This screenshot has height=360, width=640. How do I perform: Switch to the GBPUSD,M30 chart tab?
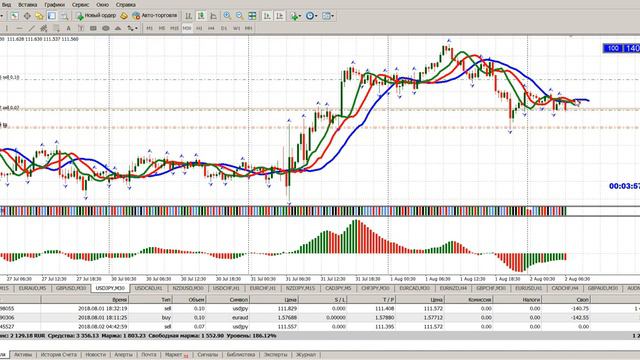(71, 288)
